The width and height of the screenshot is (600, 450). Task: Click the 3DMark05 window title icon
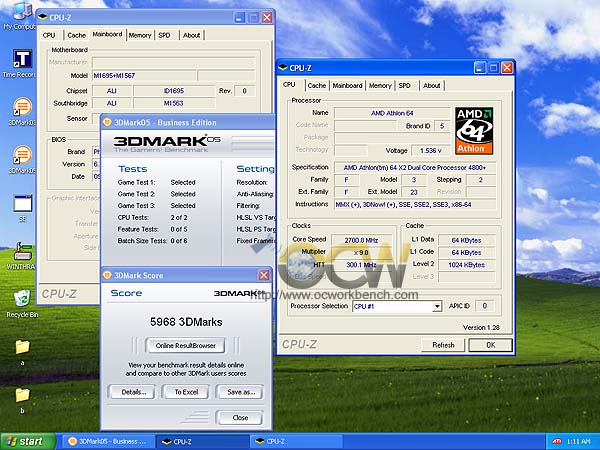(x=108, y=122)
